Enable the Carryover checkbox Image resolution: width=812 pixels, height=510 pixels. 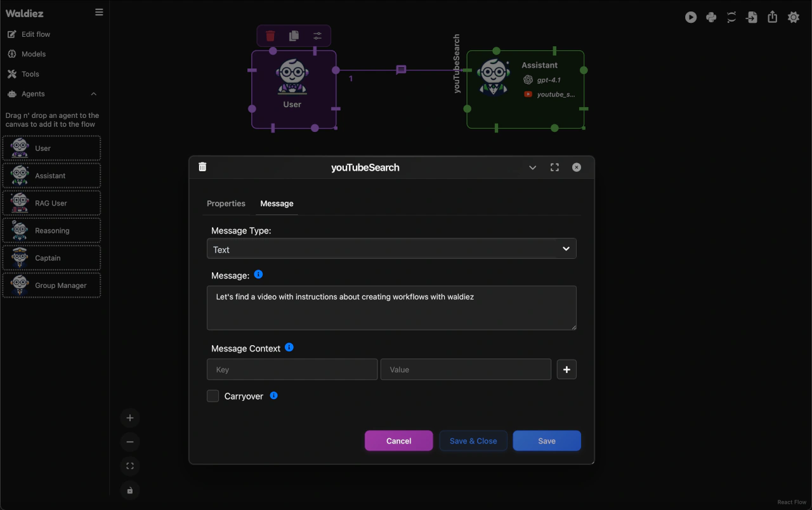213,396
